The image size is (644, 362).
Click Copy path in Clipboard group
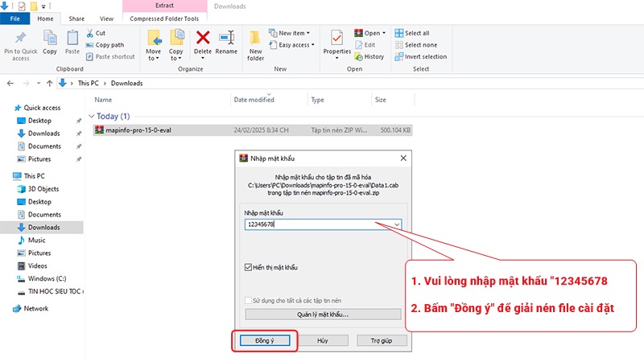(105, 45)
